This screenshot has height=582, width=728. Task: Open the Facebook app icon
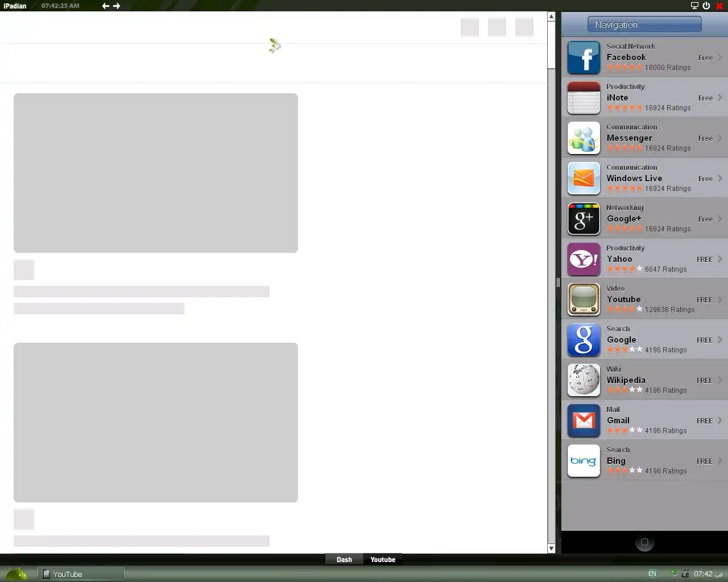pos(584,57)
